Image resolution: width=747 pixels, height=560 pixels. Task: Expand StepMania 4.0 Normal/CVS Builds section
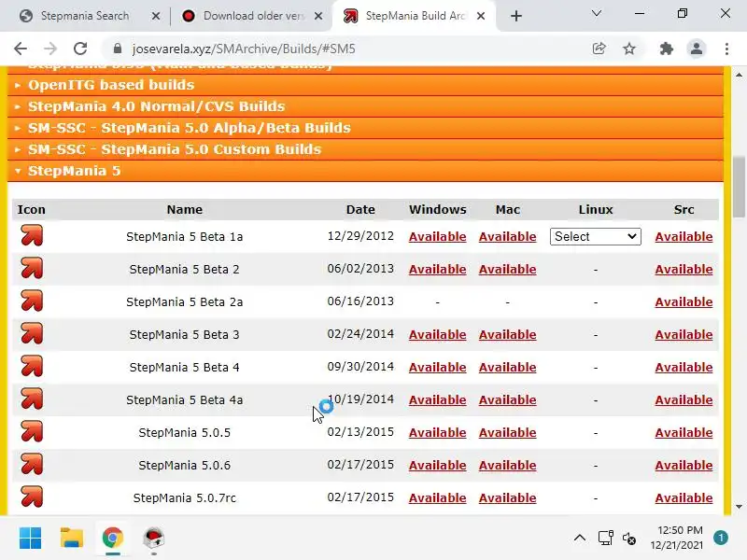point(365,106)
